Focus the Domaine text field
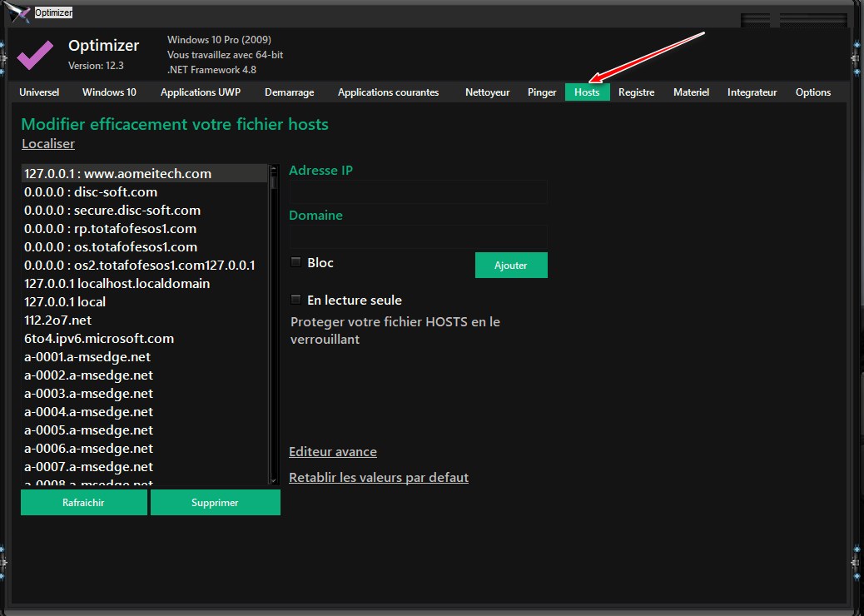Viewport: 864px width, 616px height. pyautogui.click(x=418, y=236)
